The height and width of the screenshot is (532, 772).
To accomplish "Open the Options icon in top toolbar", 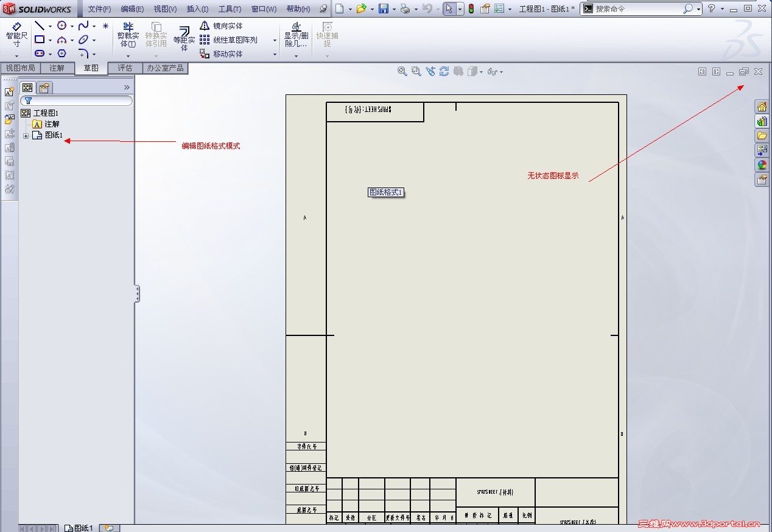I will pos(499,9).
